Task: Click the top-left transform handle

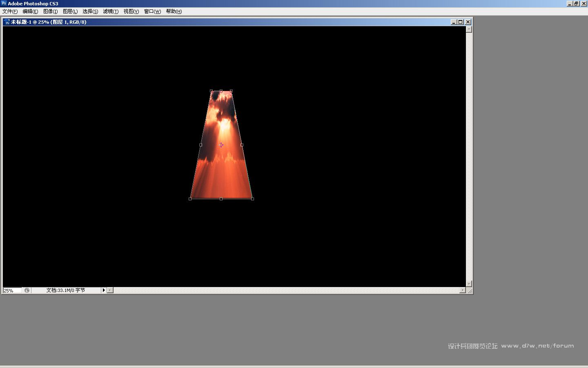Action: click(211, 91)
